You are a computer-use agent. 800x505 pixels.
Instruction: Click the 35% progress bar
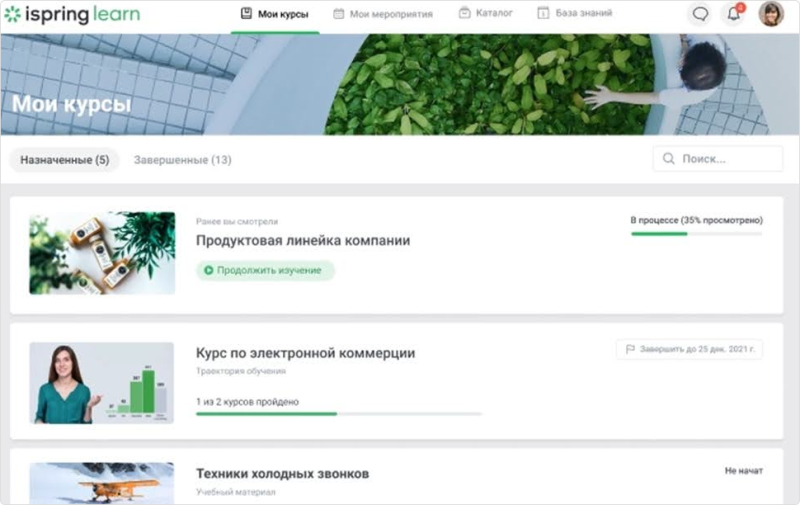point(696,234)
